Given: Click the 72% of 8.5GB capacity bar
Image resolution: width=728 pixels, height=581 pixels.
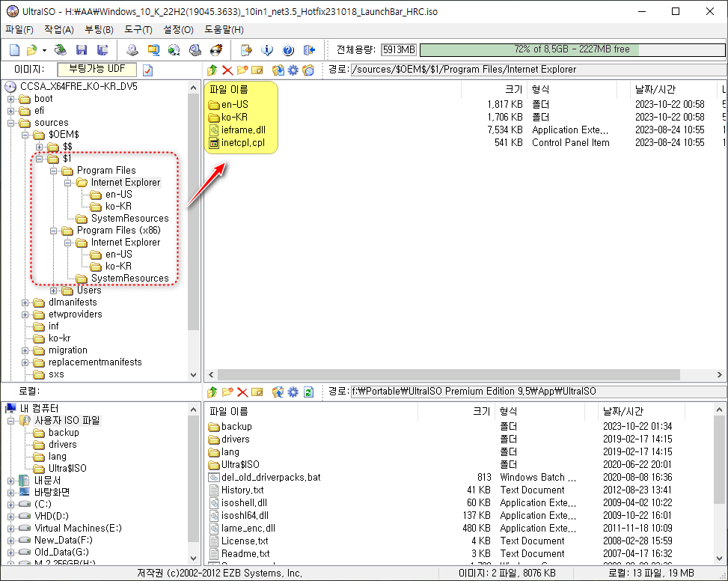Looking at the screenshot, I should (x=572, y=49).
